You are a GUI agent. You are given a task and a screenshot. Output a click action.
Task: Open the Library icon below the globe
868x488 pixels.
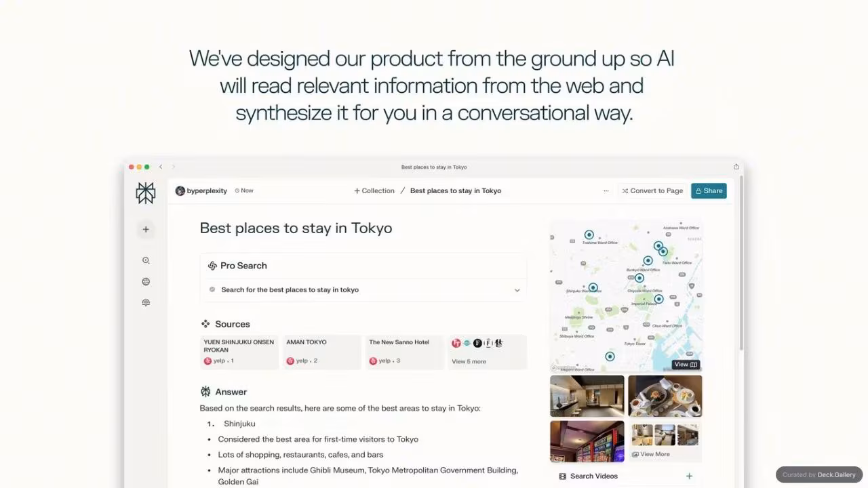click(x=146, y=303)
